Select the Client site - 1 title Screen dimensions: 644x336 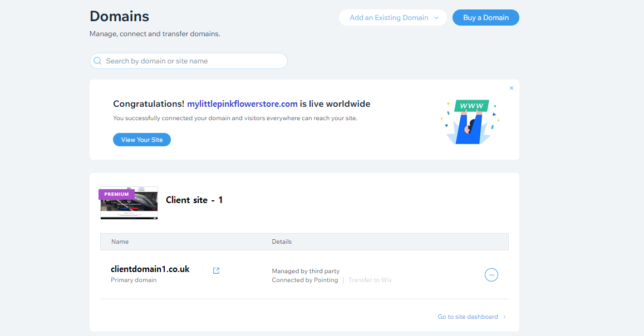pos(194,200)
